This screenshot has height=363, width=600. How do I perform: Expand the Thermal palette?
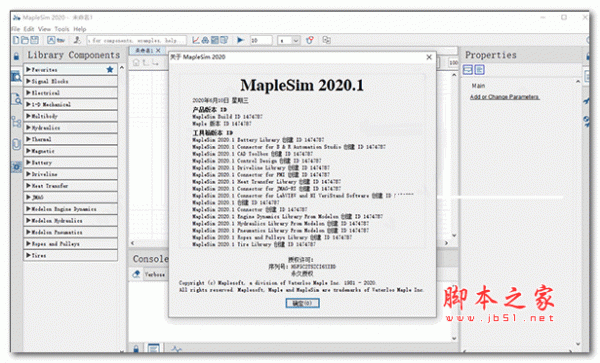(x=70, y=139)
